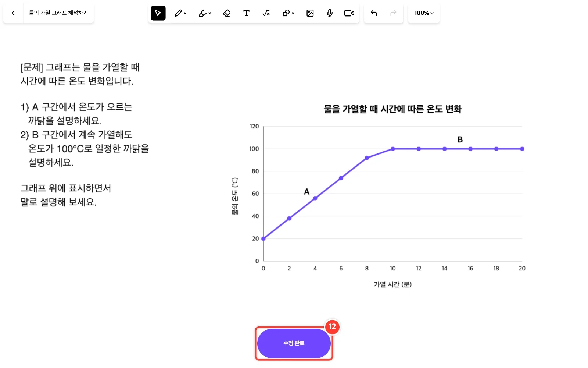The image size is (588, 368).
Task: Click the title 물의 가열 그래프 해석하기
Action: tap(58, 13)
